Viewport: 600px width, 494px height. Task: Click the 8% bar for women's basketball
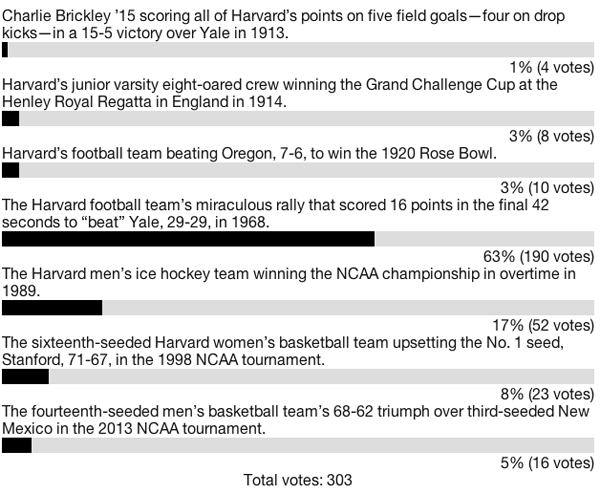25,377
